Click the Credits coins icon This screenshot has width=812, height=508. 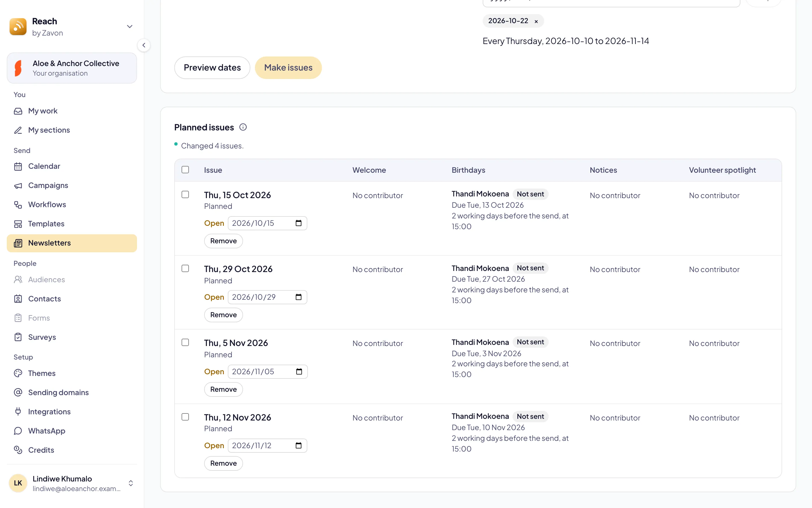(x=18, y=450)
